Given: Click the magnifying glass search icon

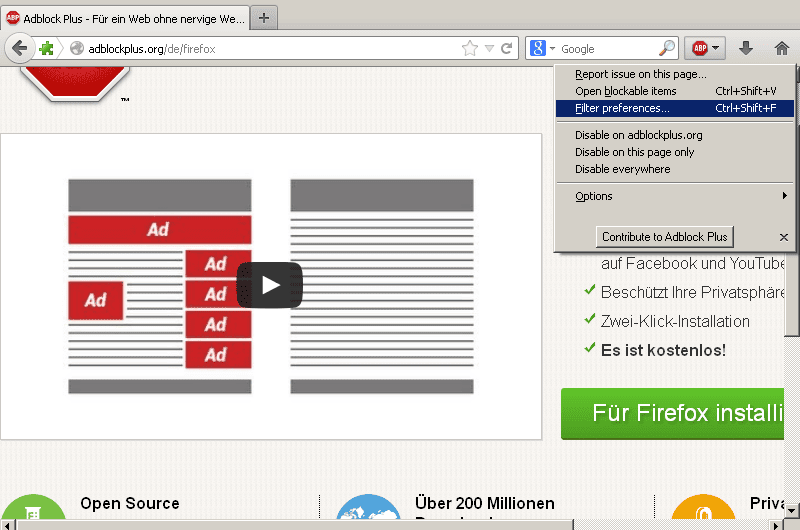Looking at the screenshot, I should click(x=666, y=48).
